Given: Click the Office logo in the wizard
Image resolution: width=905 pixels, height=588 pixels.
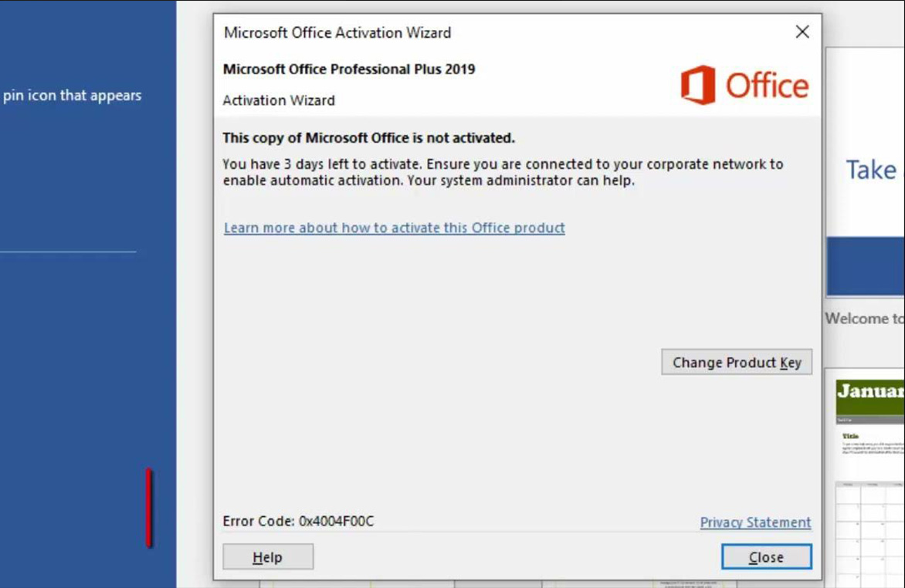Looking at the screenshot, I should pyautogui.click(x=744, y=86).
